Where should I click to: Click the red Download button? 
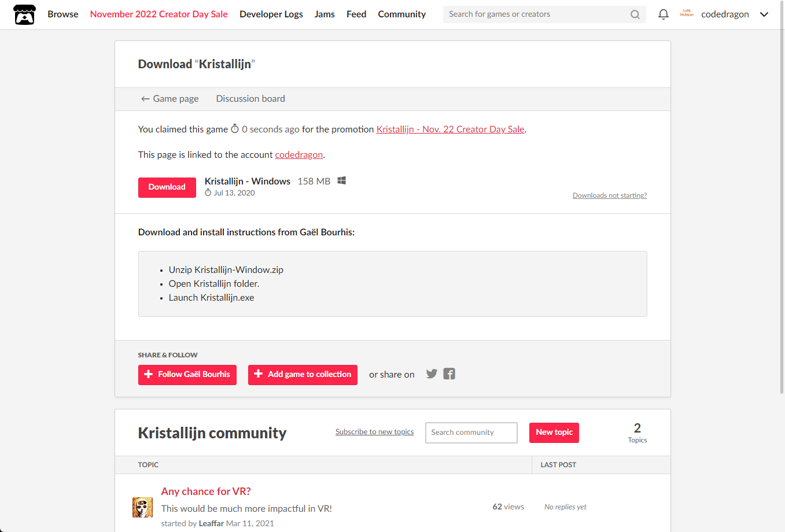coord(167,187)
